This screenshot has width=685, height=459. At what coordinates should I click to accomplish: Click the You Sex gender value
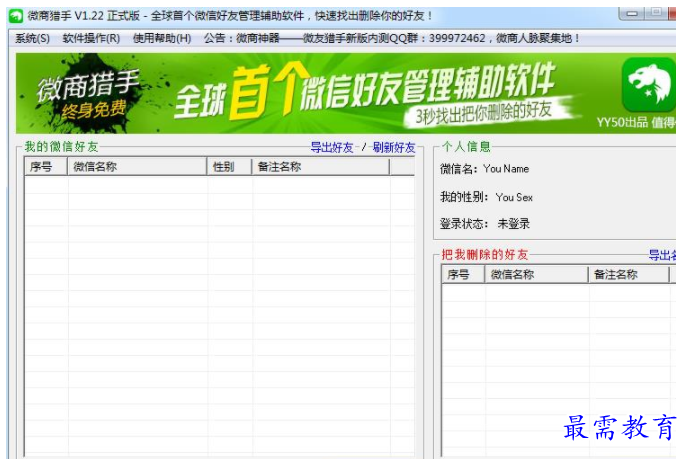[514, 197]
